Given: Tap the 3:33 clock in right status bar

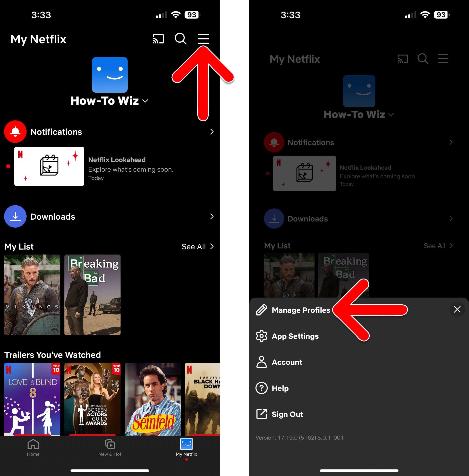Looking at the screenshot, I should pos(290,15).
